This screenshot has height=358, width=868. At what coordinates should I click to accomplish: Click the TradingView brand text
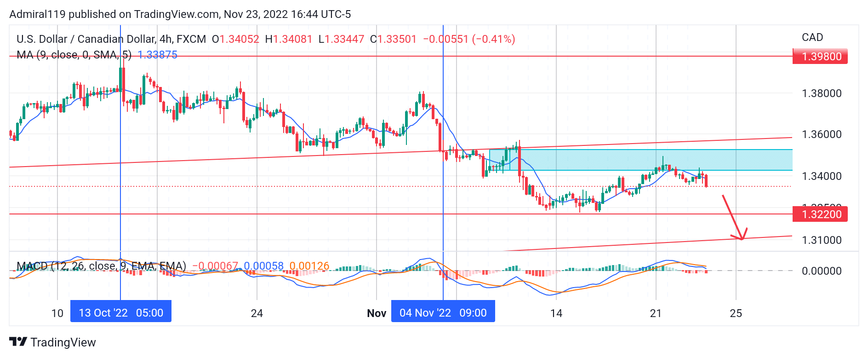[x=63, y=342]
